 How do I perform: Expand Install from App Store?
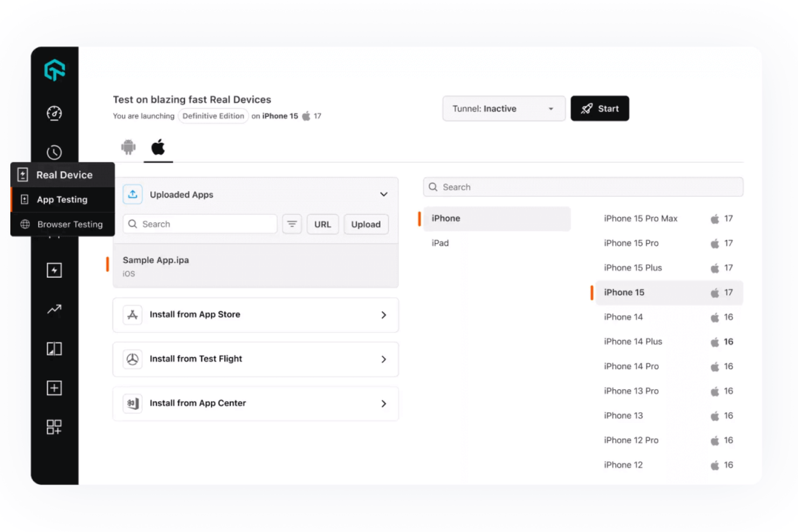click(x=256, y=315)
